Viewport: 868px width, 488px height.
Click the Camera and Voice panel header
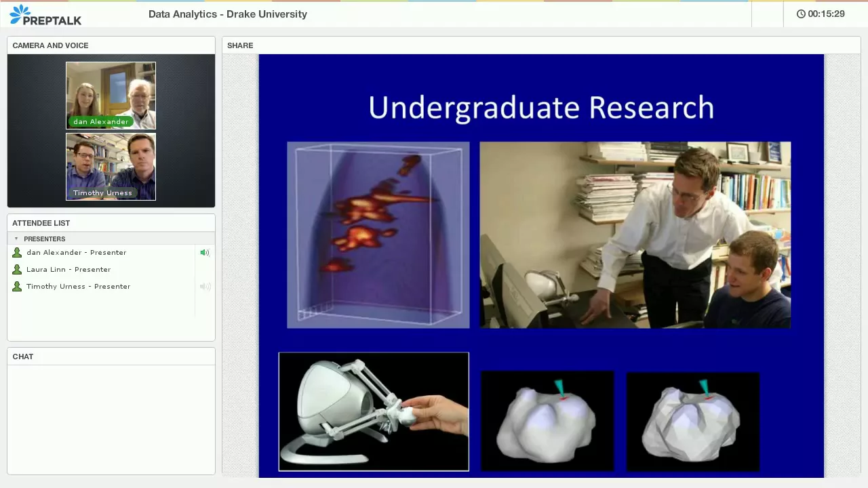[x=111, y=45]
